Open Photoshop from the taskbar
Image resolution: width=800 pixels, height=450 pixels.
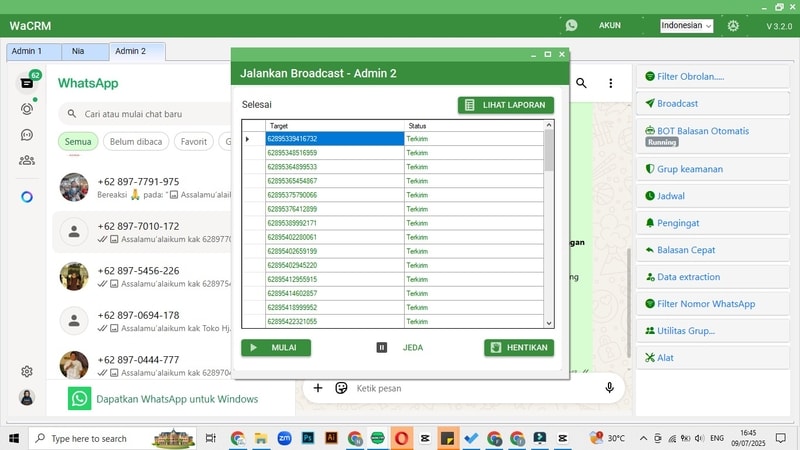(x=308, y=438)
